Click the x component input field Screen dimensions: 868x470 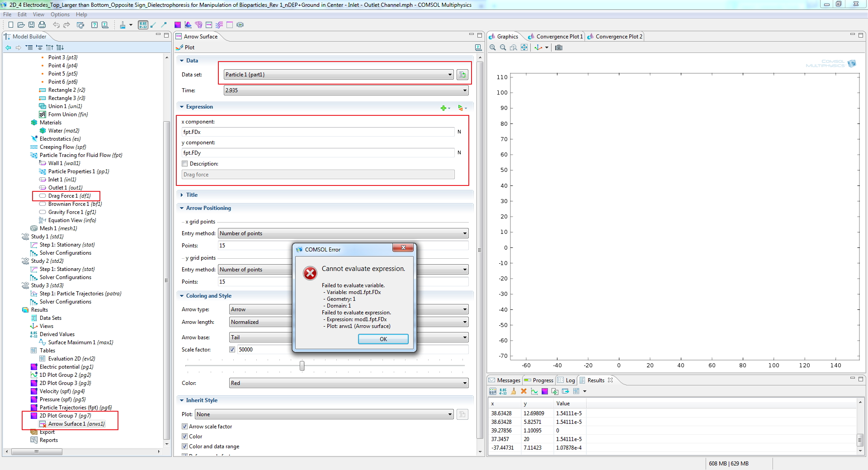318,132
